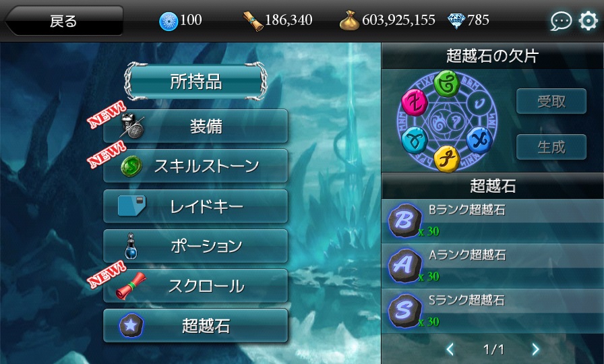604x364 pixels.
Task: Select the pink rune fragment stone
Action: coord(415,103)
